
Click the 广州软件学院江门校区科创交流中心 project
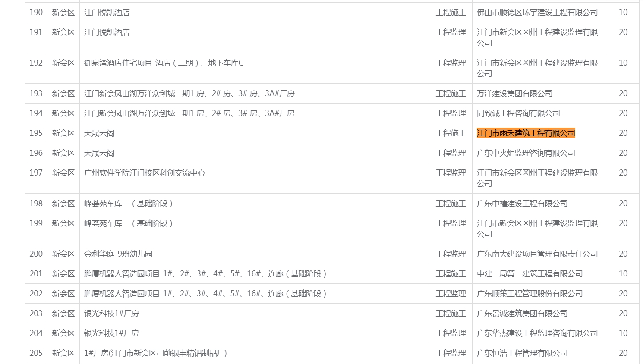click(x=145, y=173)
